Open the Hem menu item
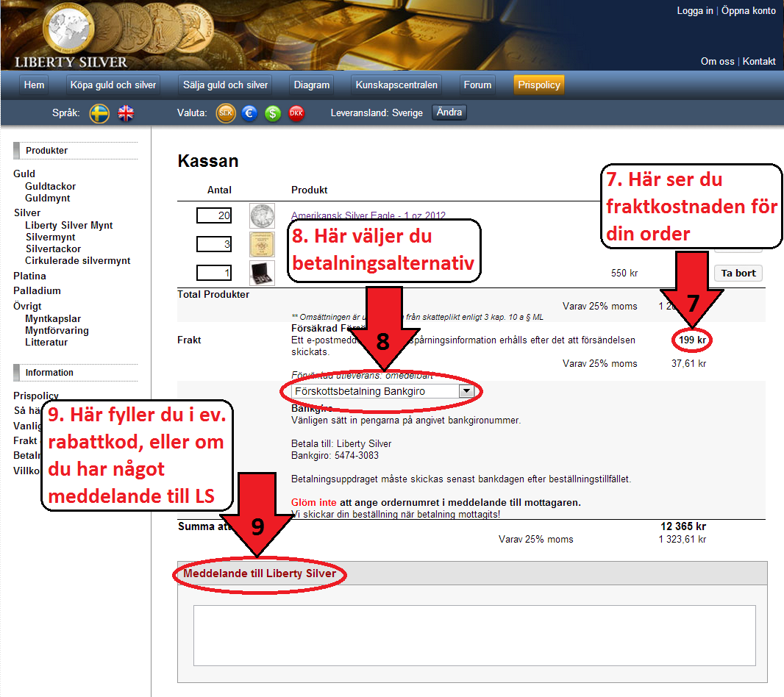 pyautogui.click(x=34, y=85)
